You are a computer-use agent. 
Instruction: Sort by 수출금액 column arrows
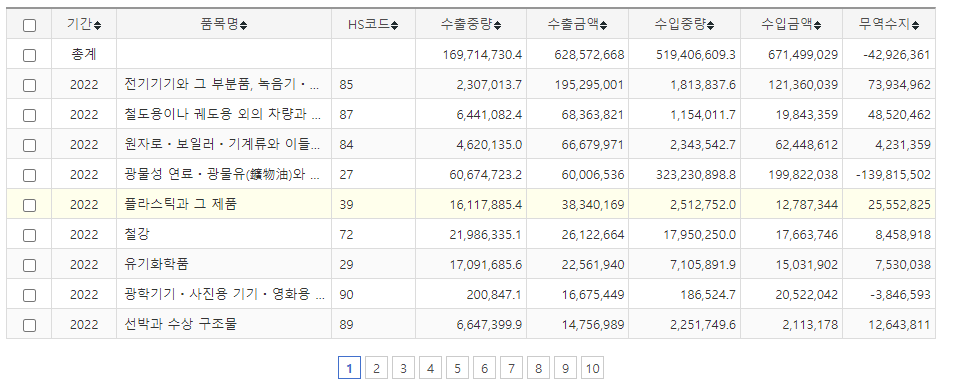[604, 25]
